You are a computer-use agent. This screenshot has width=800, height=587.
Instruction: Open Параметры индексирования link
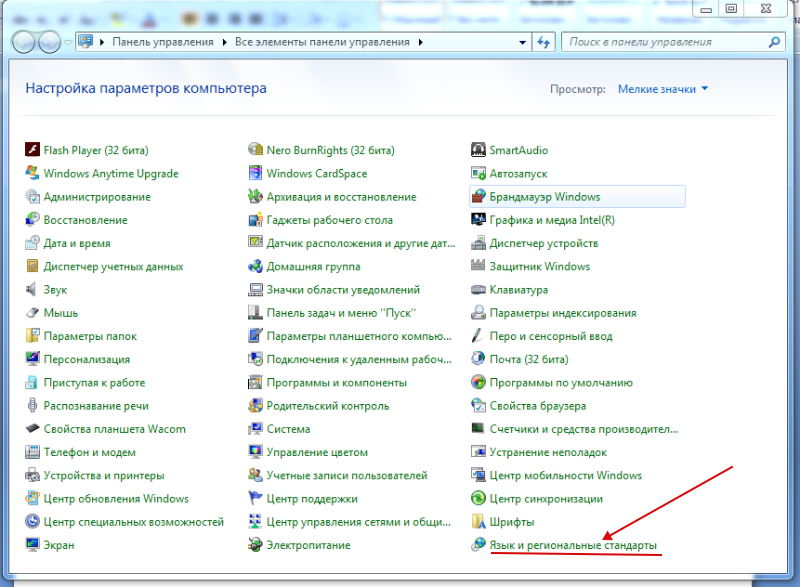pos(563,313)
